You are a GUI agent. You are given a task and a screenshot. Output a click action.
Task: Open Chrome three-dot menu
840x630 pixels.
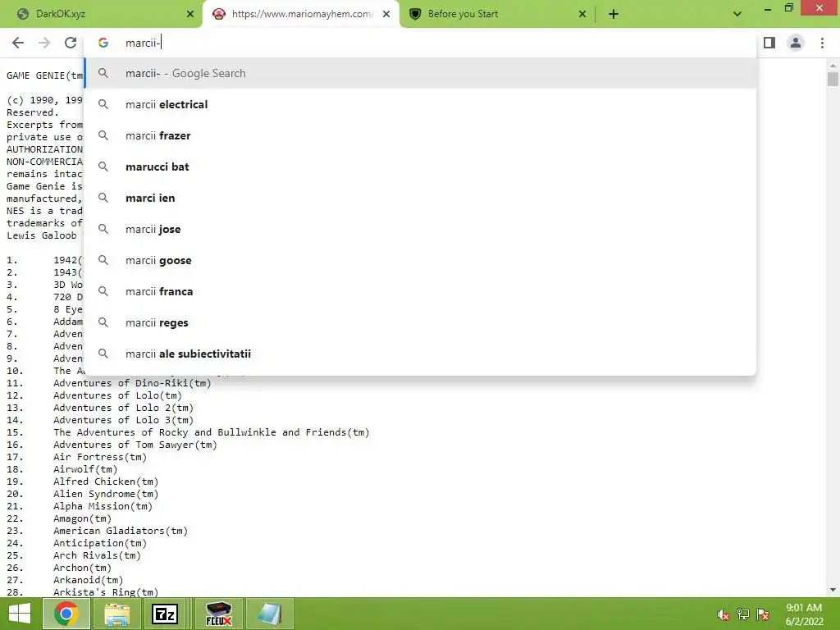pyautogui.click(x=822, y=43)
